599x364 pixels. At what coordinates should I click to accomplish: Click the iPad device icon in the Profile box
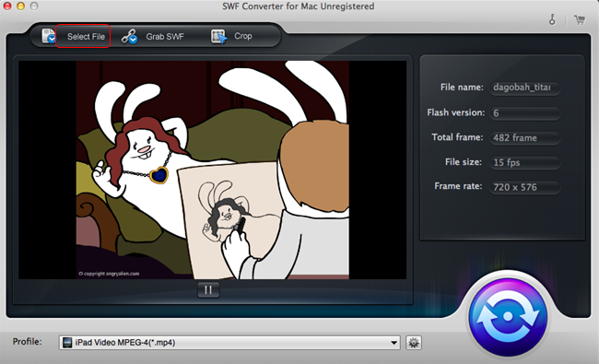[x=67, y=343]
